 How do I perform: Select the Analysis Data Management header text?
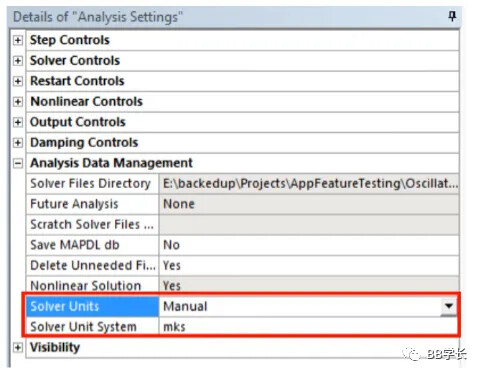click(111, 163)
